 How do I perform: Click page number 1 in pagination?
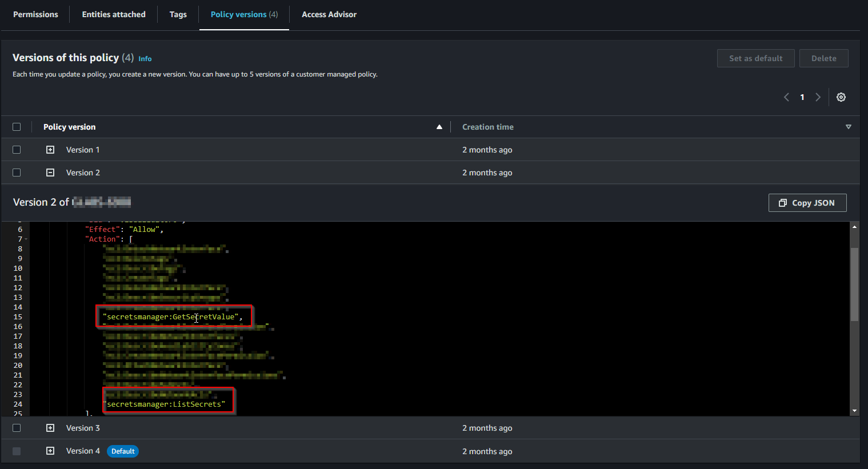click(802, 97)
